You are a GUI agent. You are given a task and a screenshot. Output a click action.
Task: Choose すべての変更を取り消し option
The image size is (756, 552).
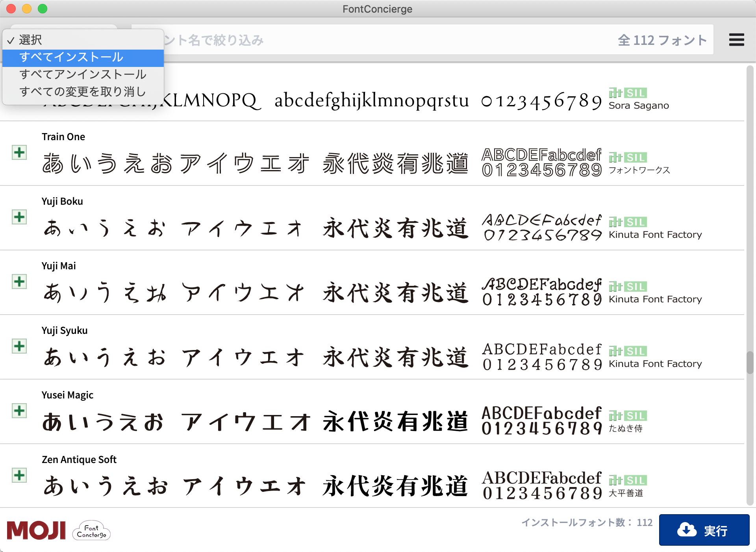click(x=83, y=91)
